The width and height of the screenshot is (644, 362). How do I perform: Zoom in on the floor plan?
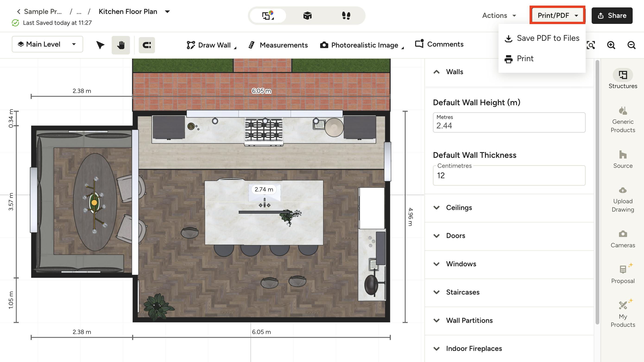click(611, 45)
